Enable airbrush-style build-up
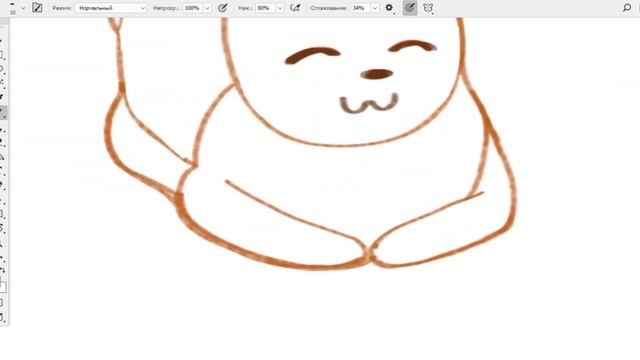This screenshot has height=360, width=640. 295,8
